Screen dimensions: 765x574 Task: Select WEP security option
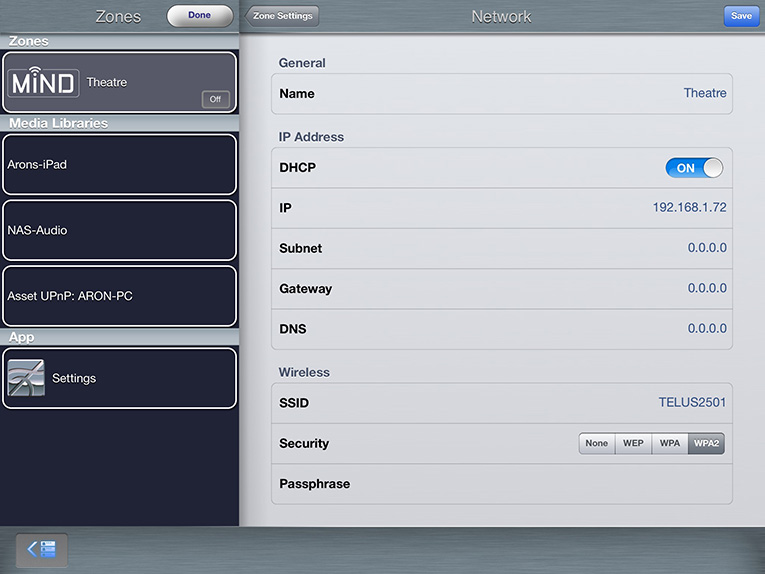pyautogui.click(x=633, y=444)
